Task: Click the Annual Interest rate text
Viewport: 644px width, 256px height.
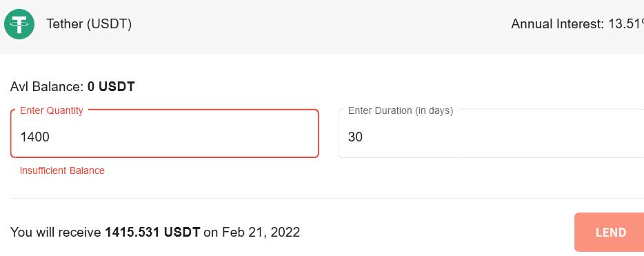Action: [x=577, y=24]
